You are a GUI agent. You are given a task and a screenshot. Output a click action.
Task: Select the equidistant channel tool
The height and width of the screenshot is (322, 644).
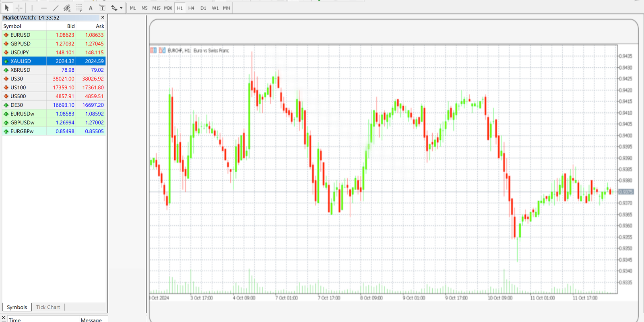point(67,8)
